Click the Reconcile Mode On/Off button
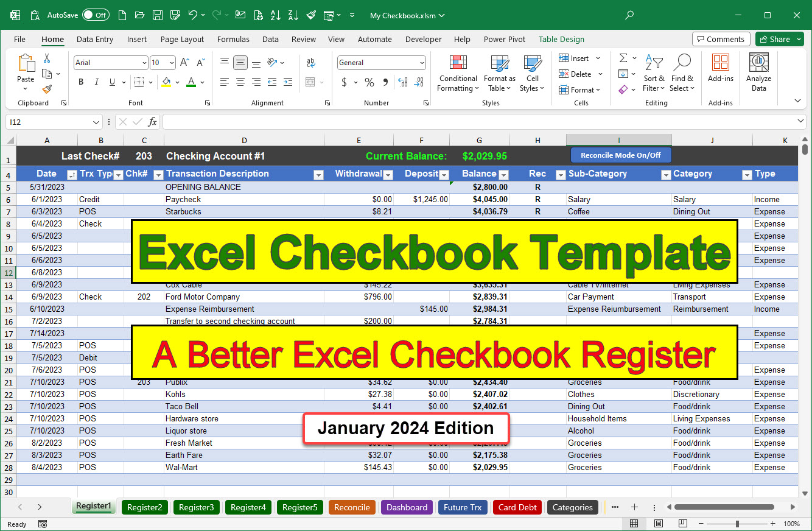The width and height of the screenshot is (812, 531). [620, 155]
